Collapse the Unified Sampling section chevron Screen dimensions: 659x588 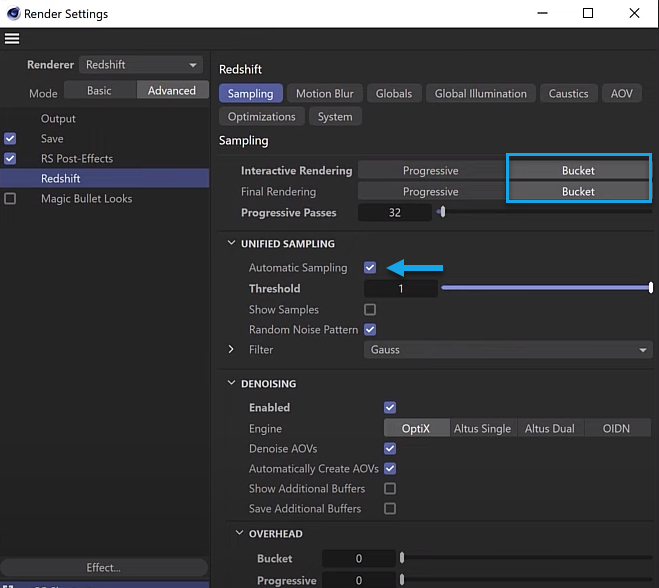click(x=231, y=243)
